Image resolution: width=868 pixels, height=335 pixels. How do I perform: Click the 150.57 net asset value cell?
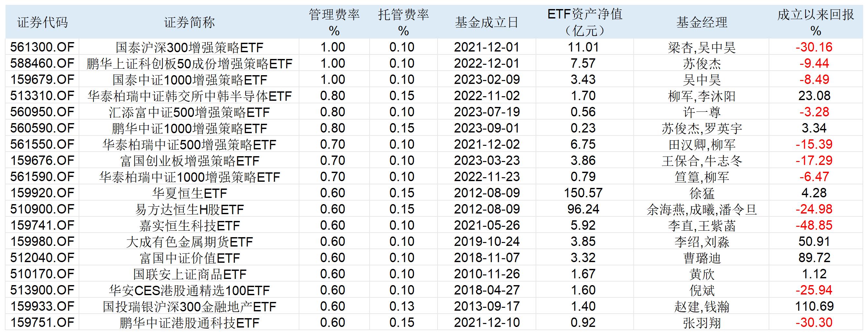tap(583, 193)
